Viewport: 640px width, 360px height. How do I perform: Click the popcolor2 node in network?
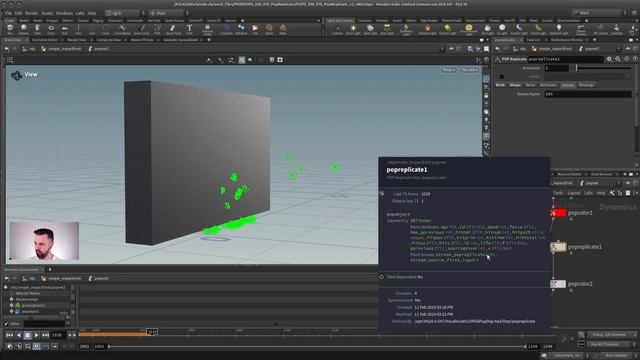pos(558,284)
